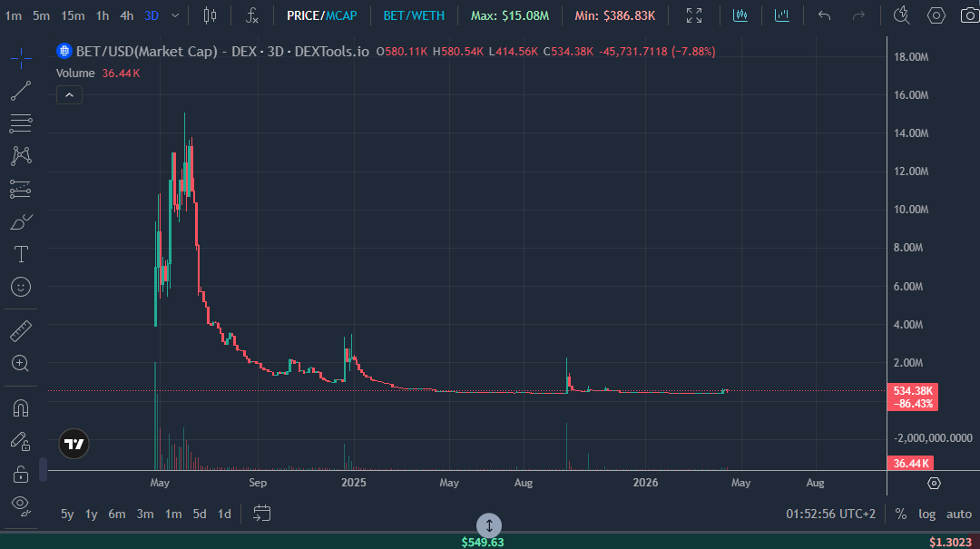Set range to 1m at bottom
The height and width of the screenshot is (549, 980).
pyautogui.click(x=173, y=514)
